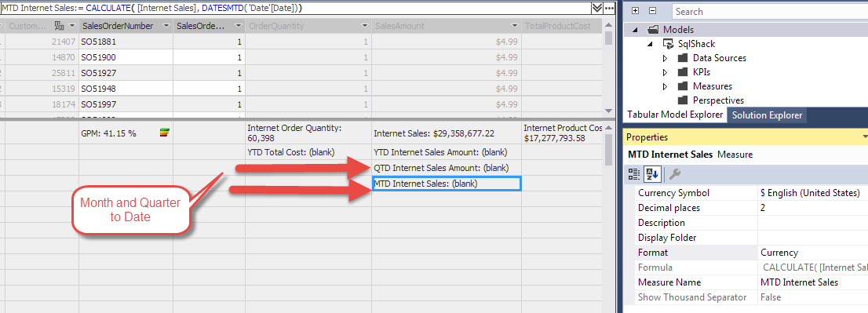The height and width of the screenshot is (313, 868).
Task: Click inside the DAX formula bar
Action: pos(296,9)
